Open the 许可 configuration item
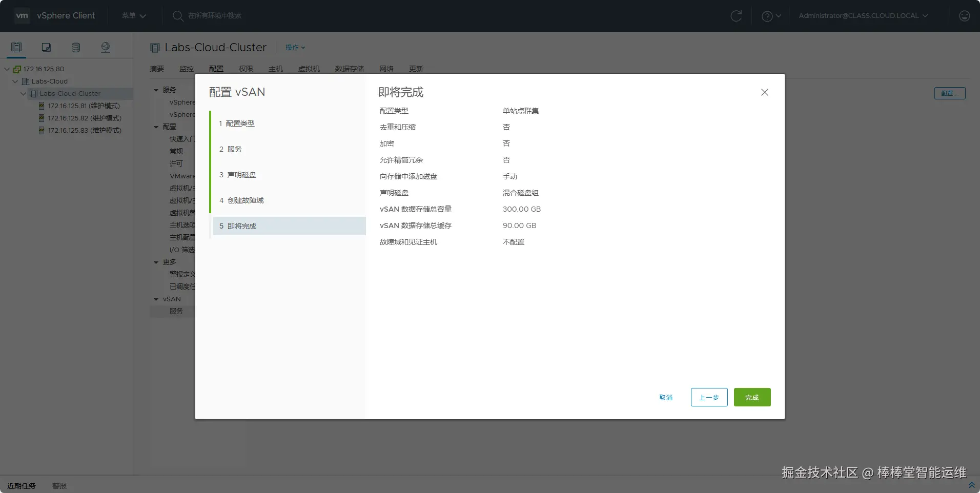The height and width of the screenshot is (493, 980). [176, 164]
